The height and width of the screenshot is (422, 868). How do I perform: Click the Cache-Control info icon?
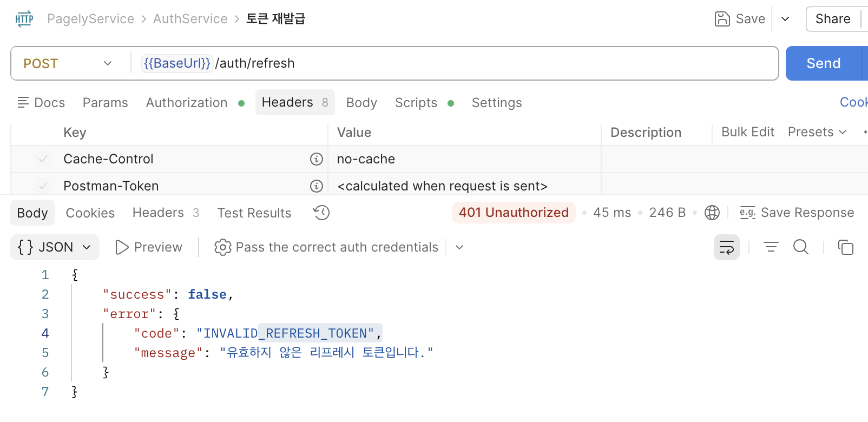317,159
